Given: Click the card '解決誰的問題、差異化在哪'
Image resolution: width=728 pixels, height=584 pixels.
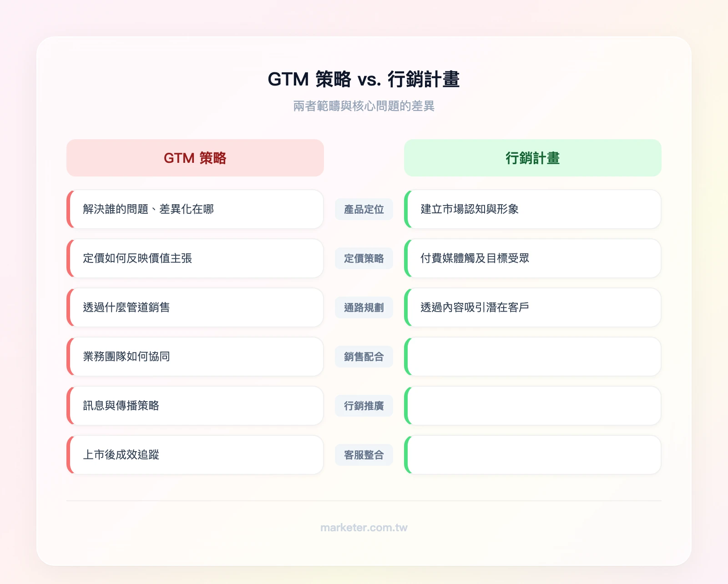Looking at the screenshot, I should coord(195,209).
